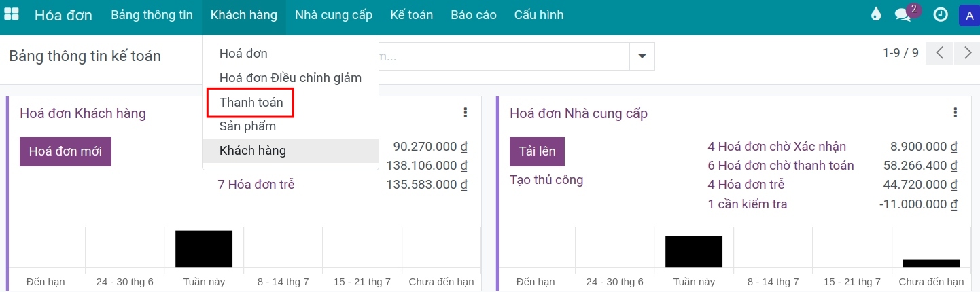The image size is (980, 292).
Task: Go to the next page arrow
Action: 967,53
